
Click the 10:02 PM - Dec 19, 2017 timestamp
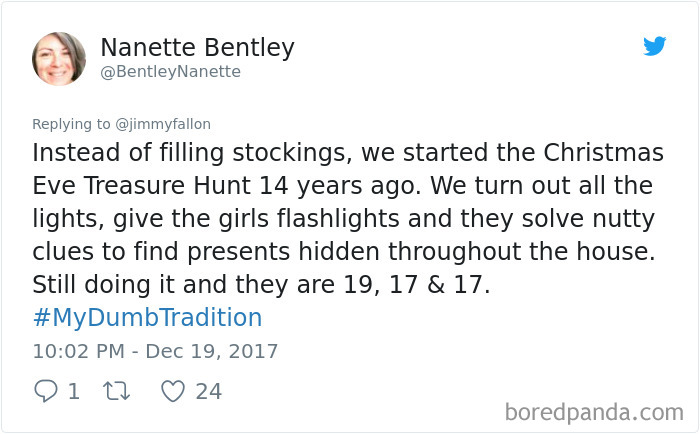[155, 351]
